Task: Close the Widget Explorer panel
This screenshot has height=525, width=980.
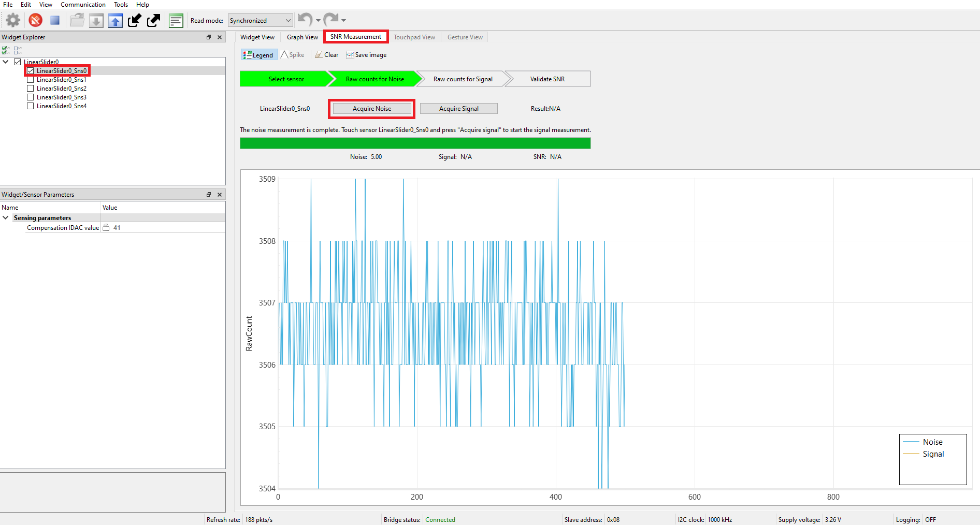Action: click(220, 37)
